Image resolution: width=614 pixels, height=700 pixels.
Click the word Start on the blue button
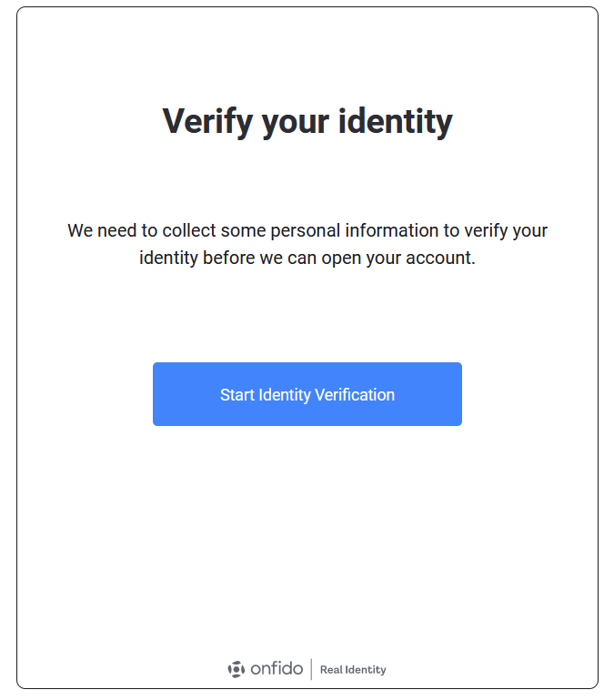pos(237,395)
